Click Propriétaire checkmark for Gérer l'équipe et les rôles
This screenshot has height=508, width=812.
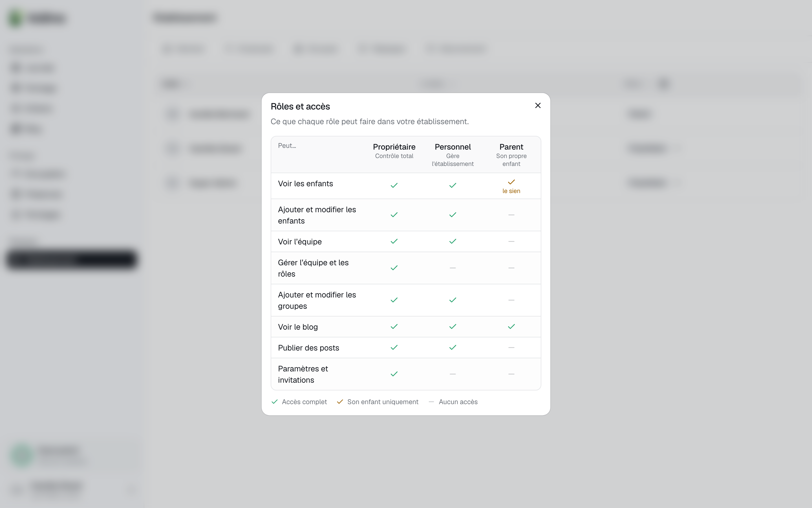tap(394, 268)
